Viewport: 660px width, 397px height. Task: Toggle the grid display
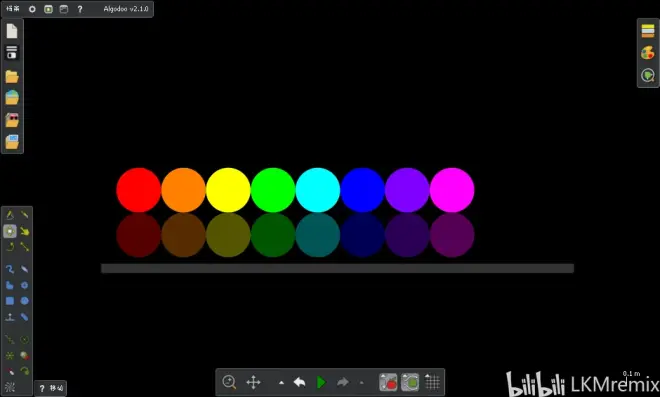[x=432, y=382]
